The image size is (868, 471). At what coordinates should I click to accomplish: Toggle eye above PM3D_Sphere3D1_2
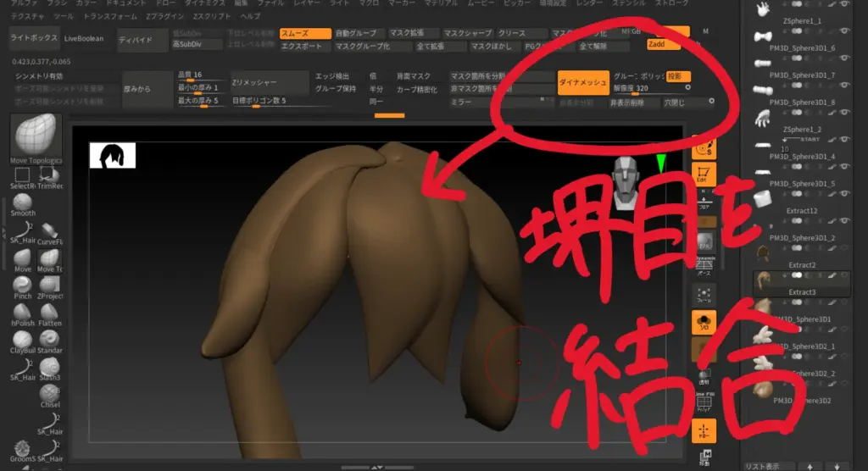(x=844, y=221)
